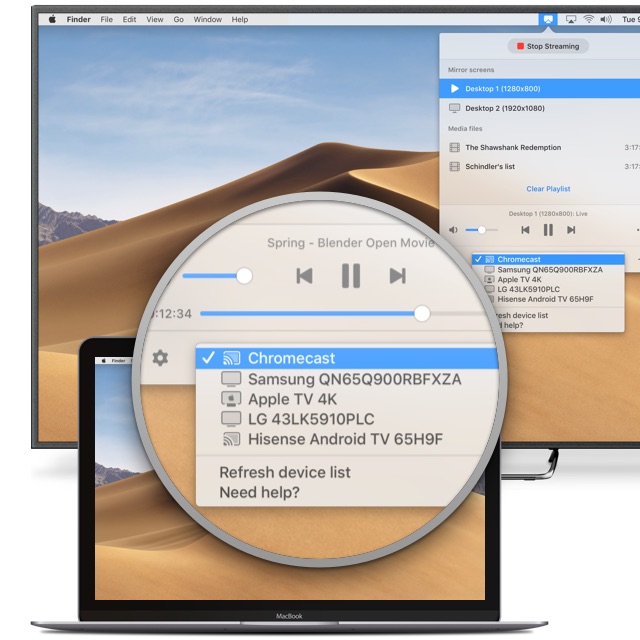
Task: Choose Hisense Android TV 65H9F in the magnified list
Action: 347,439
